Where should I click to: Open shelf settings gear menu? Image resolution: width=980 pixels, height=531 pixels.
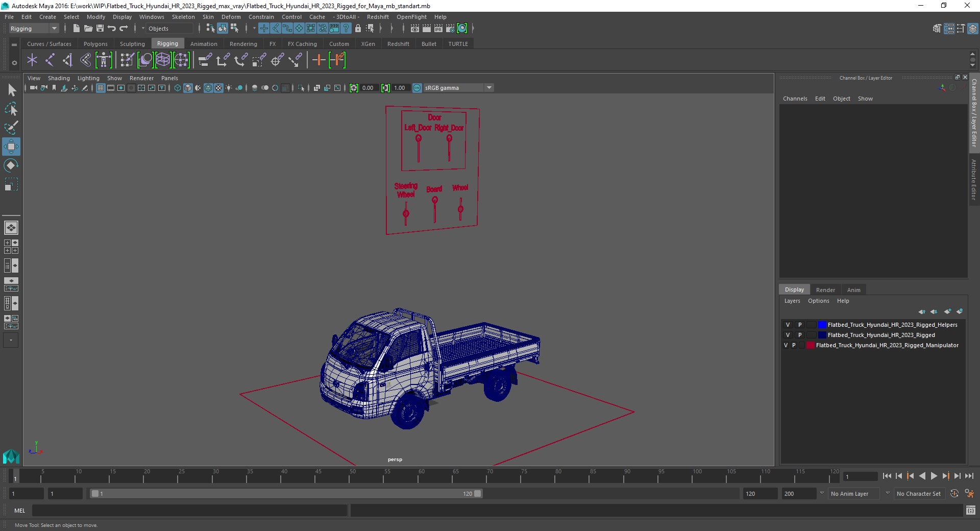(x=14, y=63)
